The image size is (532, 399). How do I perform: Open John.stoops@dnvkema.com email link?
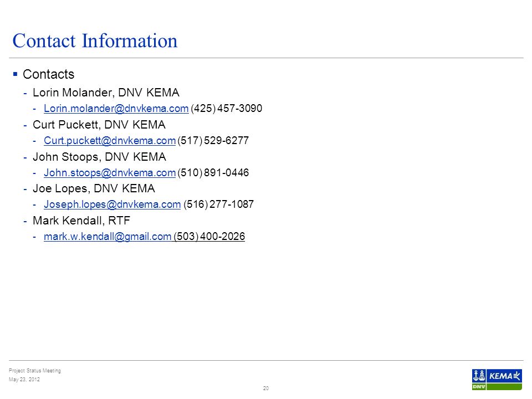pyautogui.click(x=110, y=173)
